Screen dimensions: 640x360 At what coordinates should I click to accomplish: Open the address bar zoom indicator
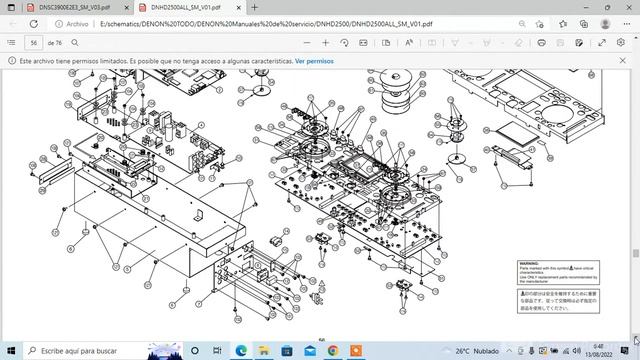click(x=522, y=24)
